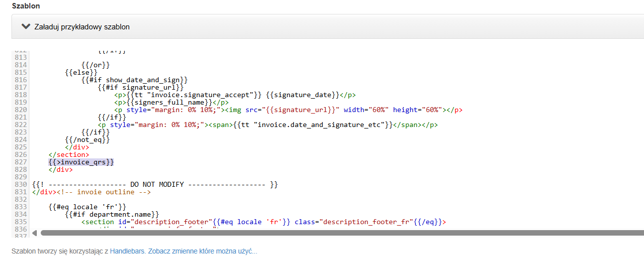644x260 pixels.
Task: Click the highlighted {{>invoice_qrs}} code line
Action: click(81, 162)
